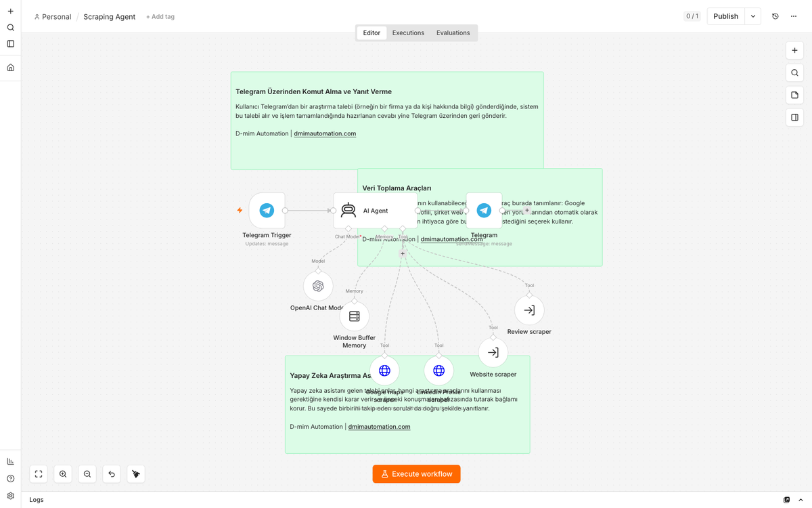Viewport: 812px width, 508px height.
Task: Click Add tag
Action: [160, 16]
